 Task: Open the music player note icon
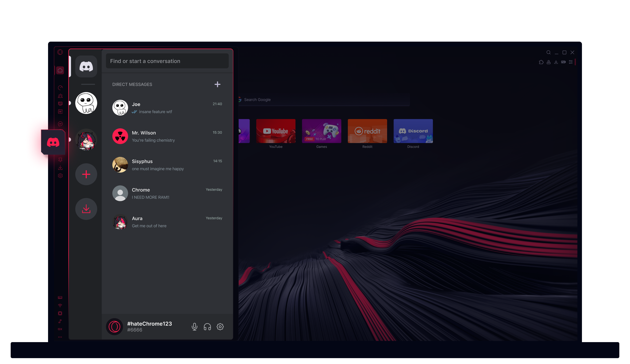click(60, 321)
